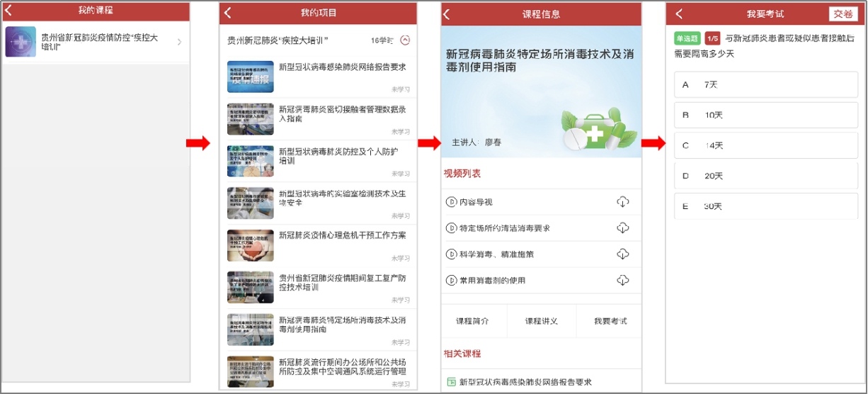This screenshot has height=394, width=868.
Task: Open the 我要考试 exam tab
Action: (x=610, y=321)
